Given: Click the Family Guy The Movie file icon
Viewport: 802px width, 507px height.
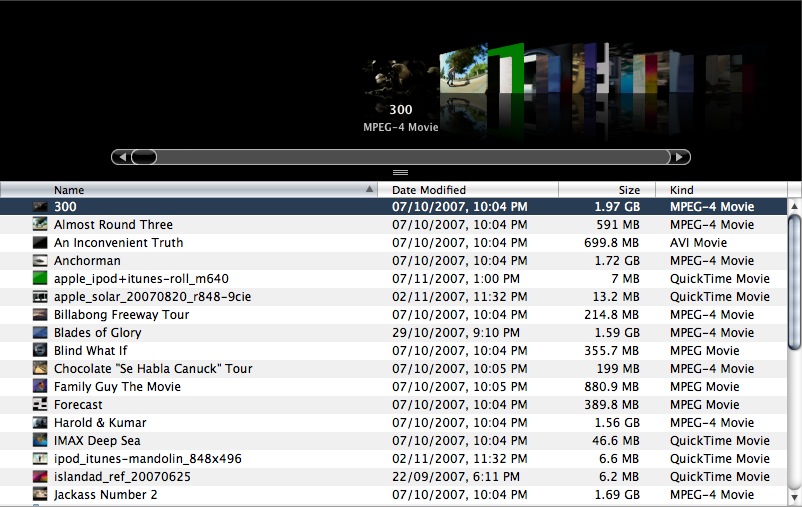Looking at the screenshot, I should [x=40, y=387].
